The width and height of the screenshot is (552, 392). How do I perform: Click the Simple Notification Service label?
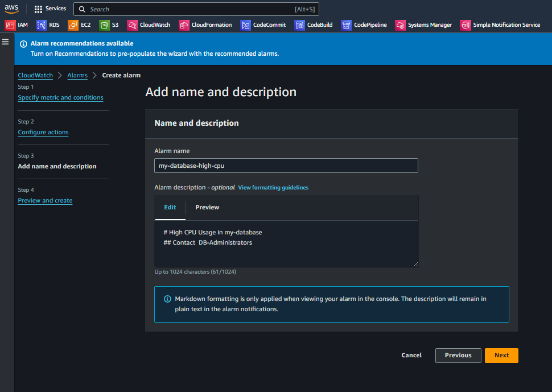(506, 25)
